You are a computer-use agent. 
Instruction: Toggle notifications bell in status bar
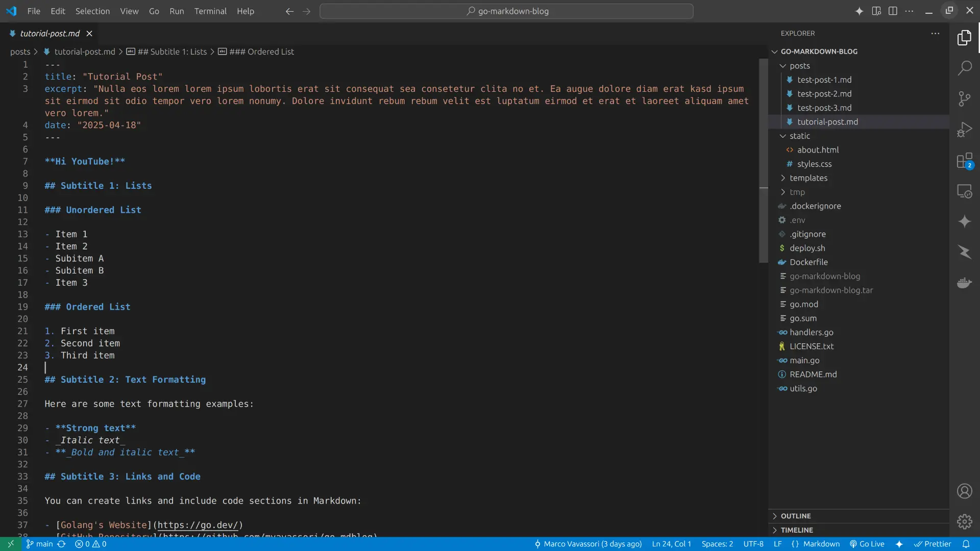966,544
